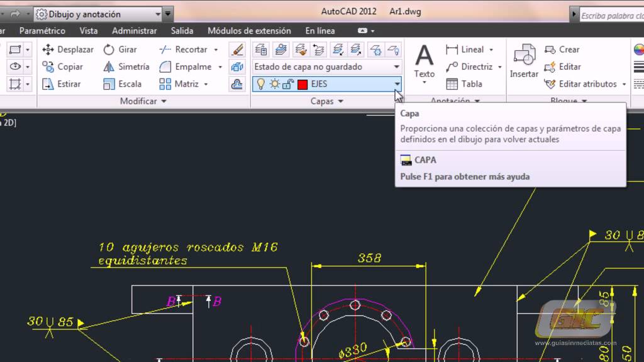Click the match layer paintbrush icon

pyautogui.click(x=301, y=50)
